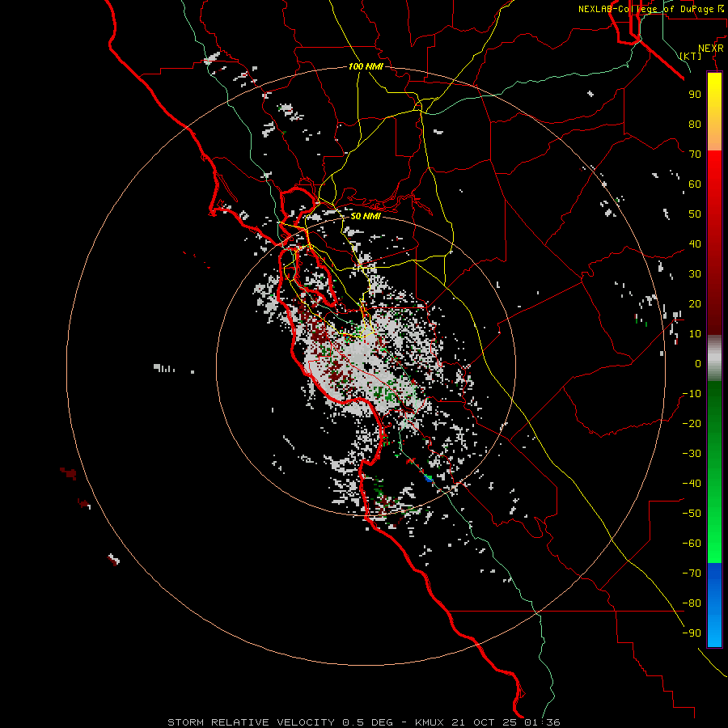Click the -10 value on the velocity scale

pyautogui.click(x=692, y=394)
